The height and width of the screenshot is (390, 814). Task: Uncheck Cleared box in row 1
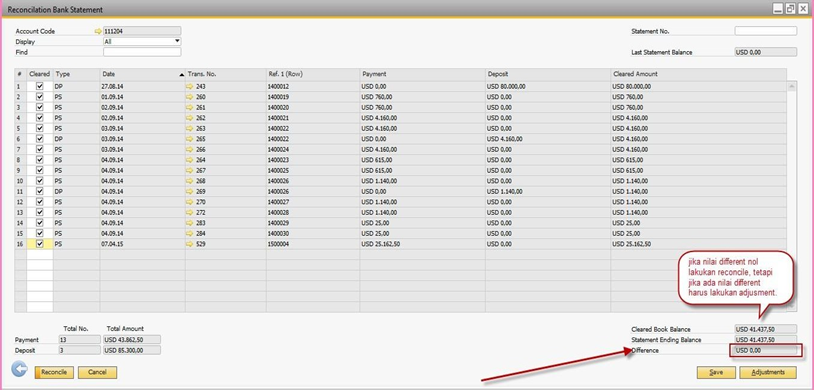coord(39,86)
